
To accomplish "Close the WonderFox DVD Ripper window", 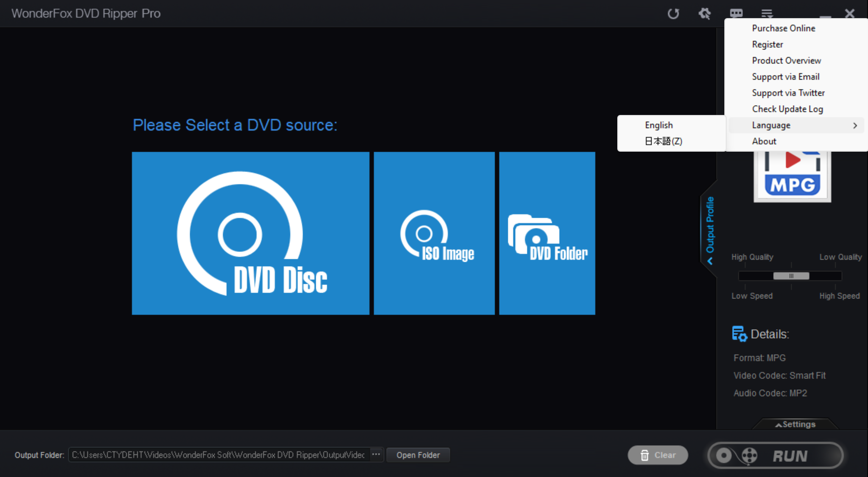I will coord(850,14).
